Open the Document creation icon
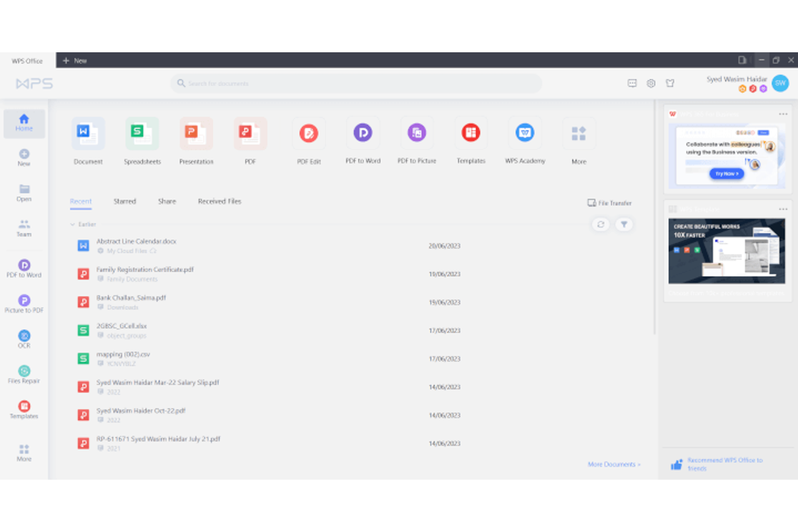The width and height of the screenshot is (798, 532). click(x=88, y=133)
